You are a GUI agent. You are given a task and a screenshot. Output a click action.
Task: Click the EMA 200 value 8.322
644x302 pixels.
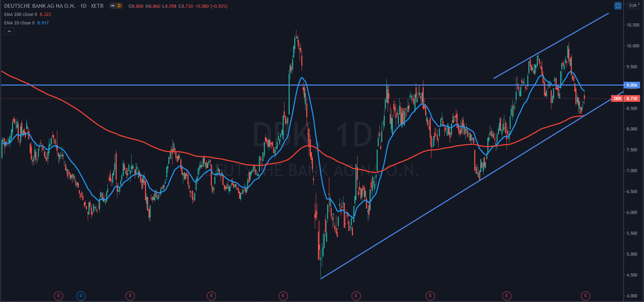[45, 14]
